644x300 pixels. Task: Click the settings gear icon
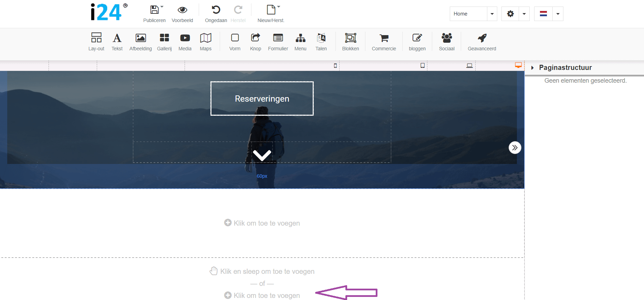coord(510,14)
